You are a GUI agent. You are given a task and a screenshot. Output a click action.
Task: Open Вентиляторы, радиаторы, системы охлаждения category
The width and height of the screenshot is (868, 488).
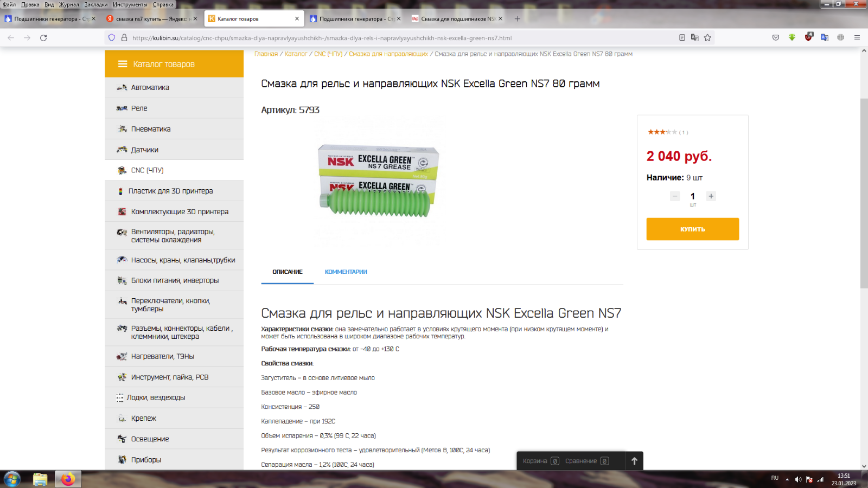click(174, 236)
